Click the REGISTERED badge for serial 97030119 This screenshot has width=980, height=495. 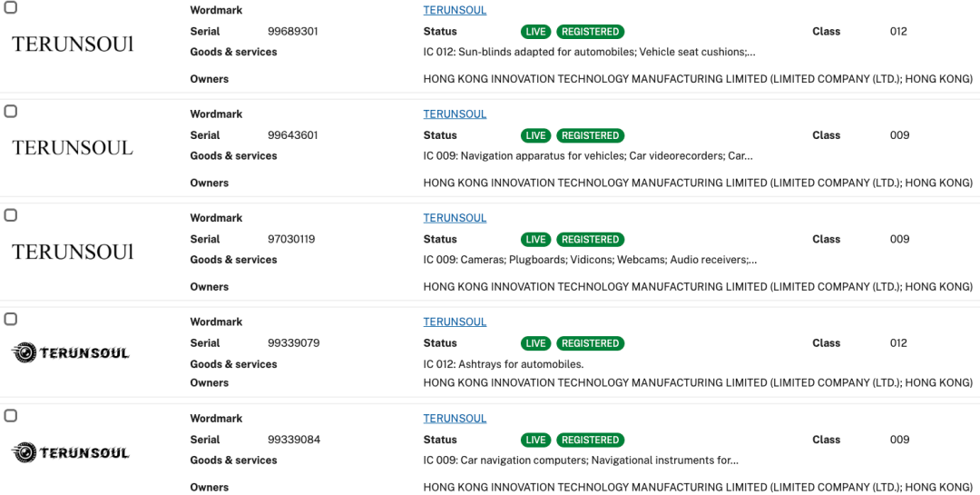point(590,239)
